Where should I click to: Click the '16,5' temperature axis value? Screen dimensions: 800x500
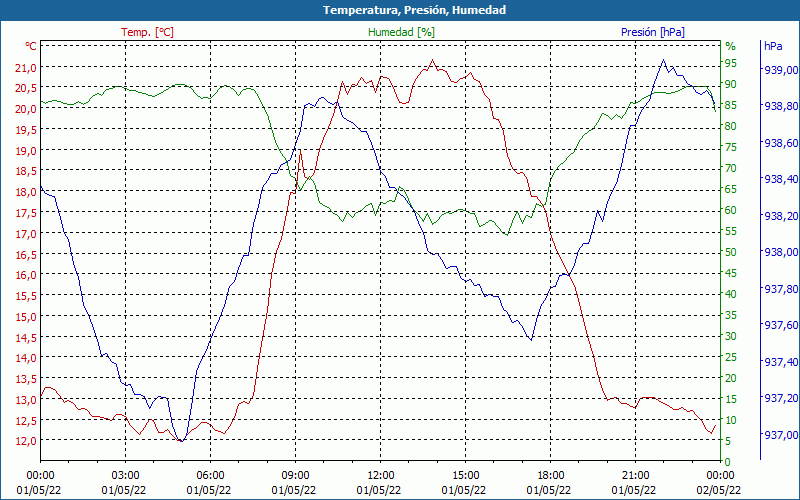[x=26, y=254]
